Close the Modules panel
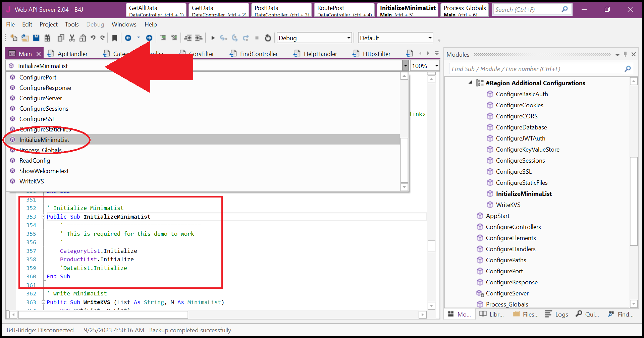The image size is (644, 338). [x=634, y=54]
